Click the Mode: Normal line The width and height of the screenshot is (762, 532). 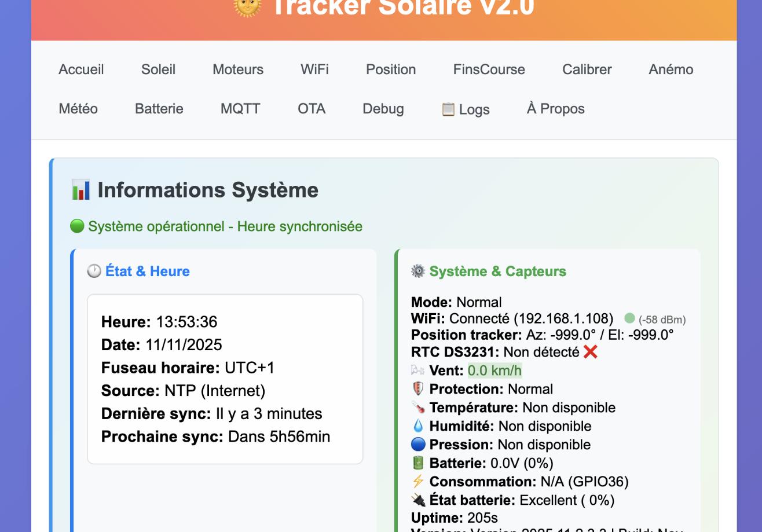click(456, 302)
